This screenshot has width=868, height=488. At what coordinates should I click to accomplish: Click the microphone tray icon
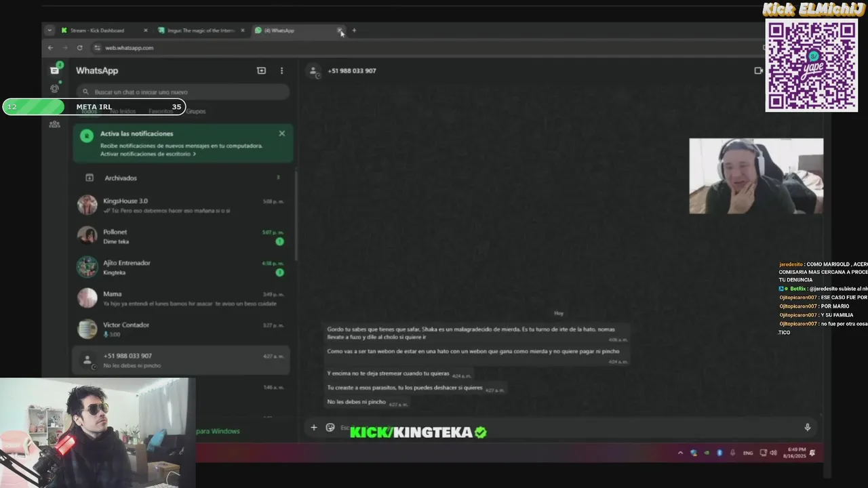(732, 453)
